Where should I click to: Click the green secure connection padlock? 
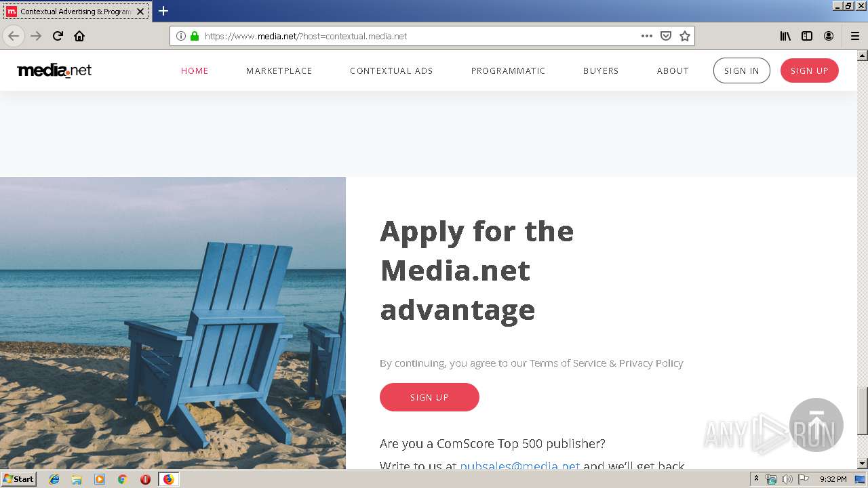(195, 36)
